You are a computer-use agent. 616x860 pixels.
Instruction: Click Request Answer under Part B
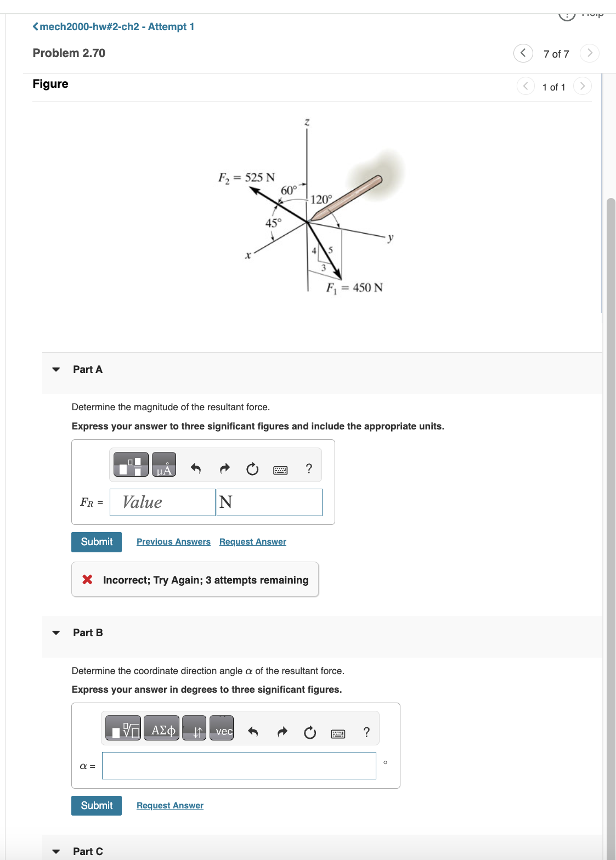(x=169, y=805)
